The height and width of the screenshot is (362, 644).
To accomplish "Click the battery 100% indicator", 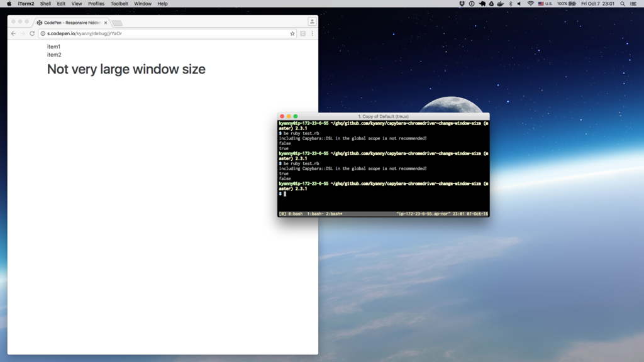I will tap(567, 4).
